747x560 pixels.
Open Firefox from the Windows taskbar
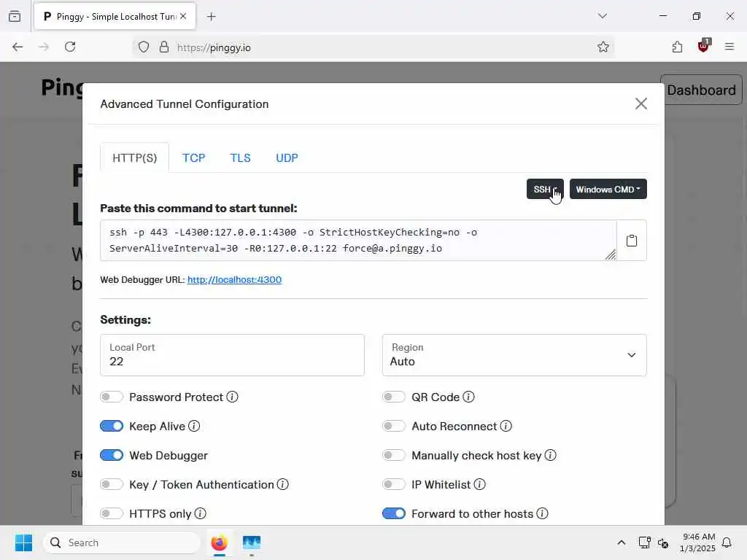click(219, 542)
